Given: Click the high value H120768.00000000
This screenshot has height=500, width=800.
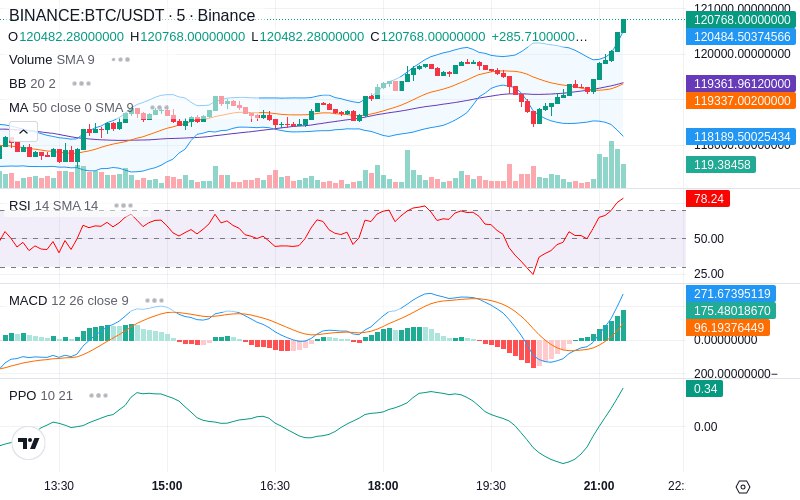Looking at the screenshot, I should (x=187, y=37).
